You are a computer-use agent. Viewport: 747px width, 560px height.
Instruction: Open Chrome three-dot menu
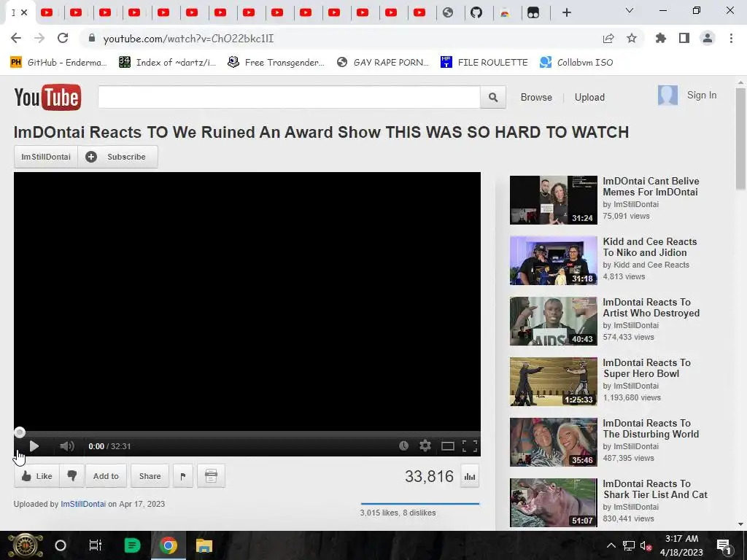tap(731, 38)
